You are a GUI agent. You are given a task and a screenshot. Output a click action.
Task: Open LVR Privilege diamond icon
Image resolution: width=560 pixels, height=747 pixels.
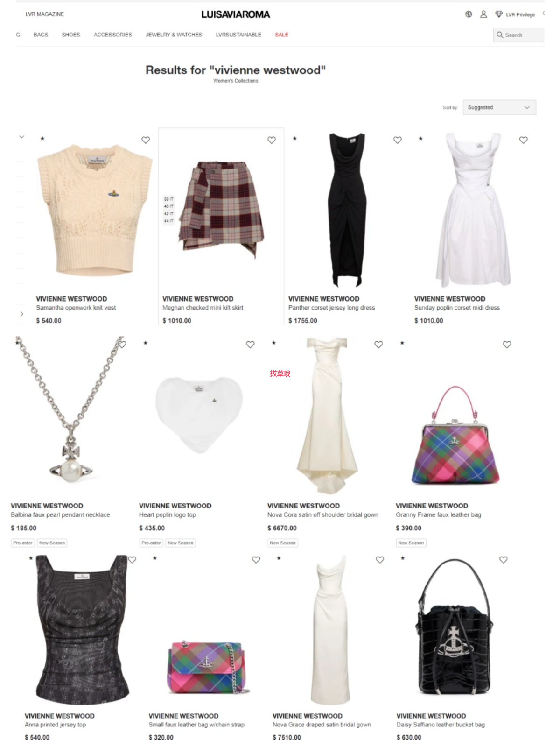pyautogui.click(x=499, y=14)
